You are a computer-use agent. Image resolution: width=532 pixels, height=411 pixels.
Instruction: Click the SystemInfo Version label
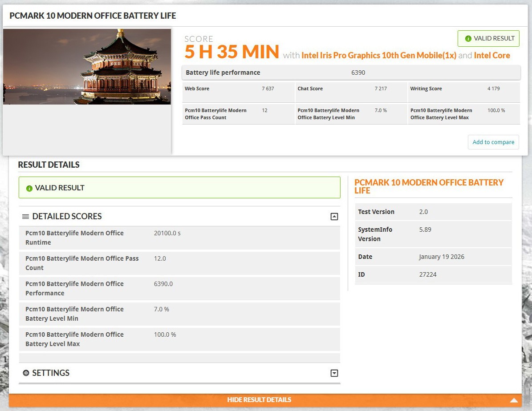[x=375, y=234]
